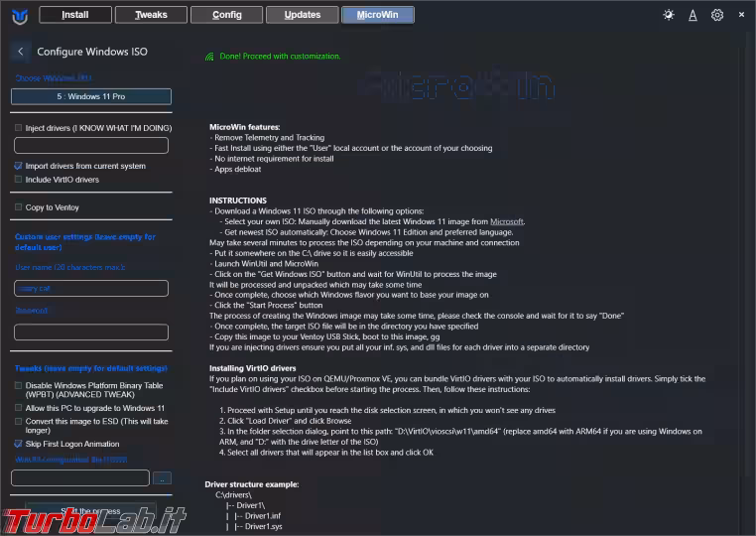Click the driver path input field
Screen dimensions: 756x536
point(91,145)
